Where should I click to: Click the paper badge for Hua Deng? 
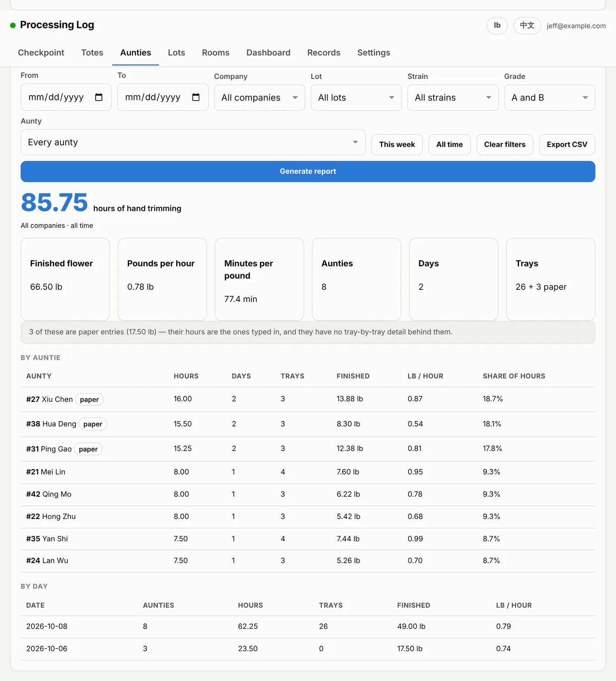click(x=93, y=424)
